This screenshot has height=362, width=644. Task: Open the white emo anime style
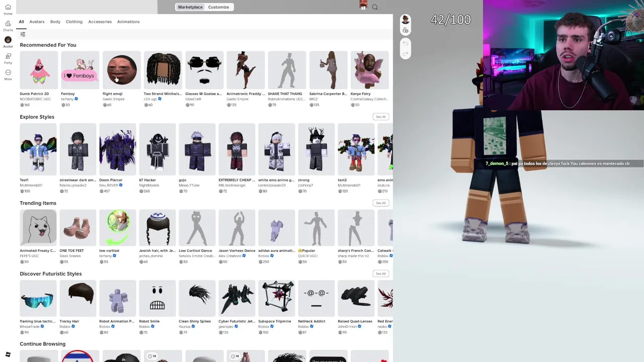pos(277,149)
